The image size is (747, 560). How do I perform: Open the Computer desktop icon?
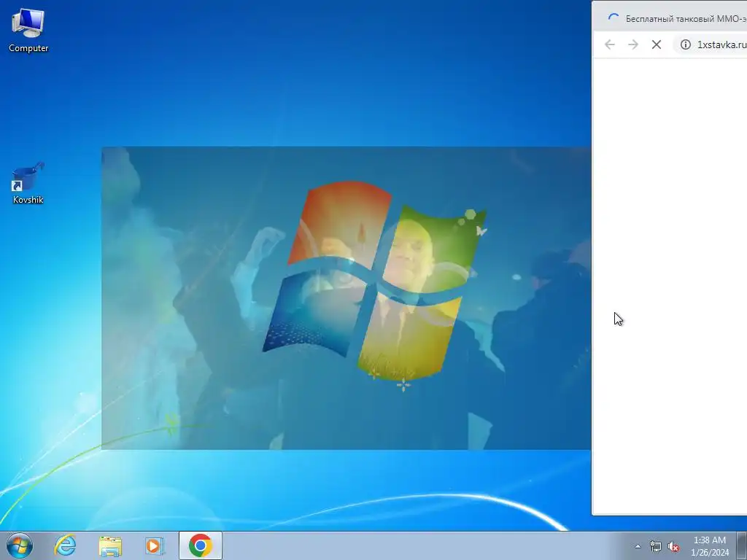28,31
